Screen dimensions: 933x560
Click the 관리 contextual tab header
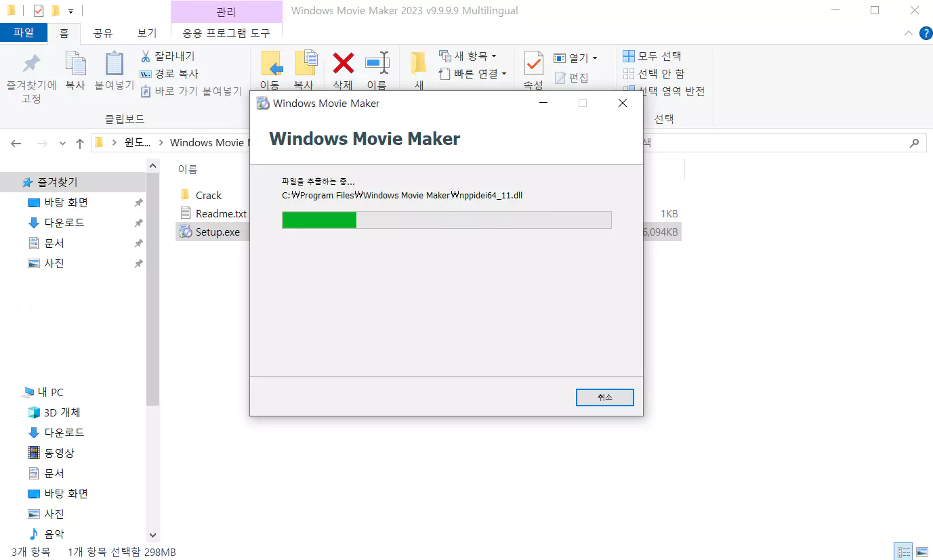tap(226, 12)
